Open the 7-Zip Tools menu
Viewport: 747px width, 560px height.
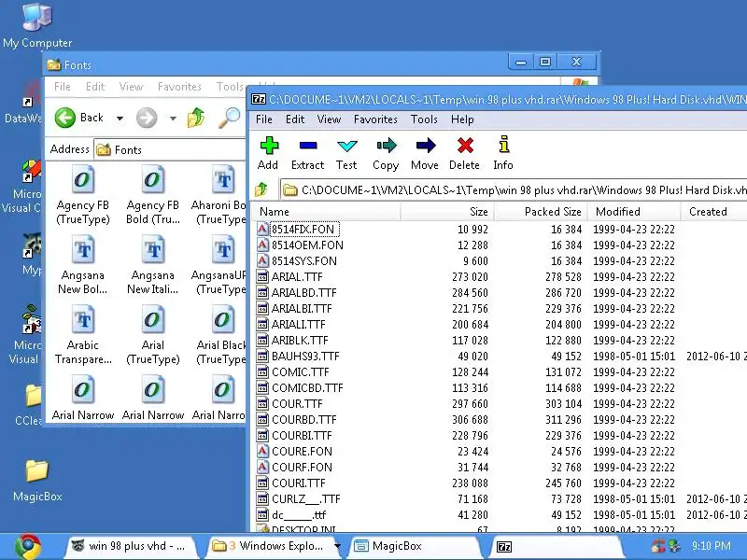tap(424, 119)
